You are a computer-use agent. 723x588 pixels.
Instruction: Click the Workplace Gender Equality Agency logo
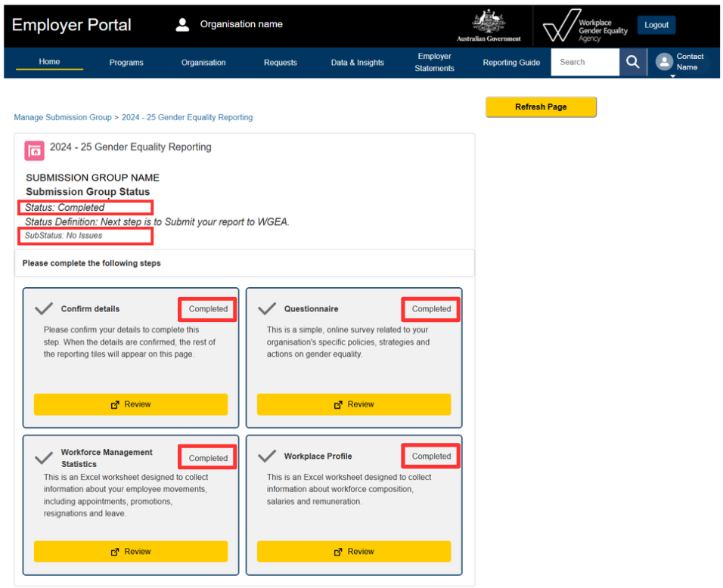585,26
